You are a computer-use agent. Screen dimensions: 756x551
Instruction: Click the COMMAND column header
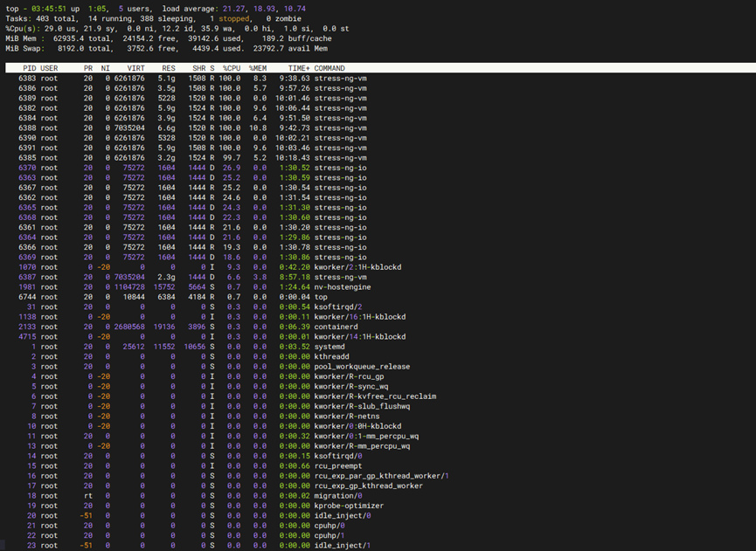click(329, 68)
